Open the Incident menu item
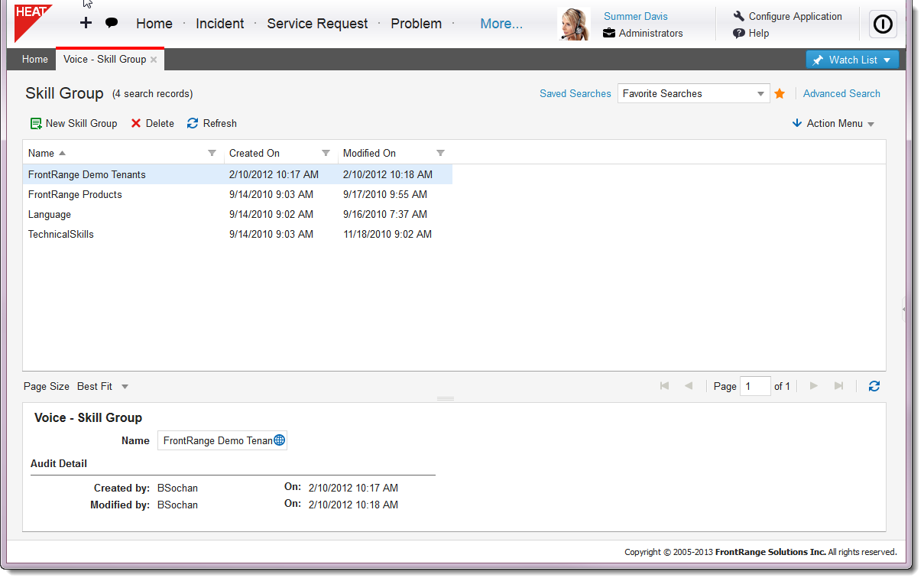This screenshot has height=581, width=924. coord(219,24)
